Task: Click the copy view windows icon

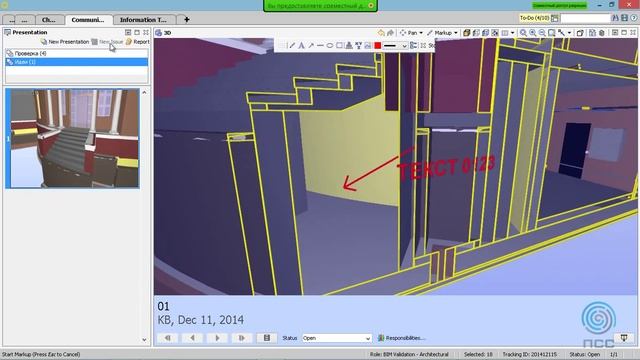Action: [x=580, y=33]
